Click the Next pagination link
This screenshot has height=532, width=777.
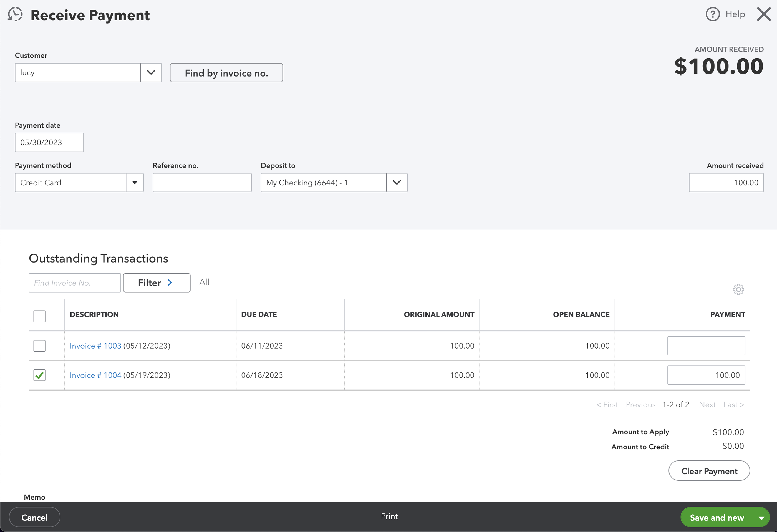[x=707, y=405]
